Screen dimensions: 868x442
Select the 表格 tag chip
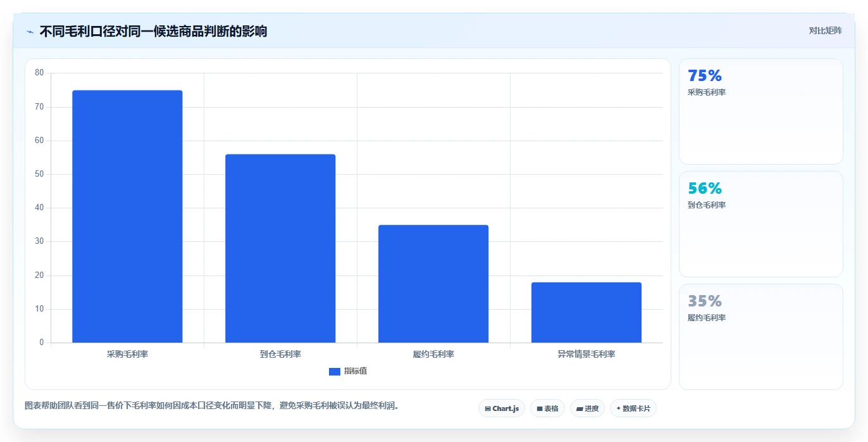coord(547,408)
